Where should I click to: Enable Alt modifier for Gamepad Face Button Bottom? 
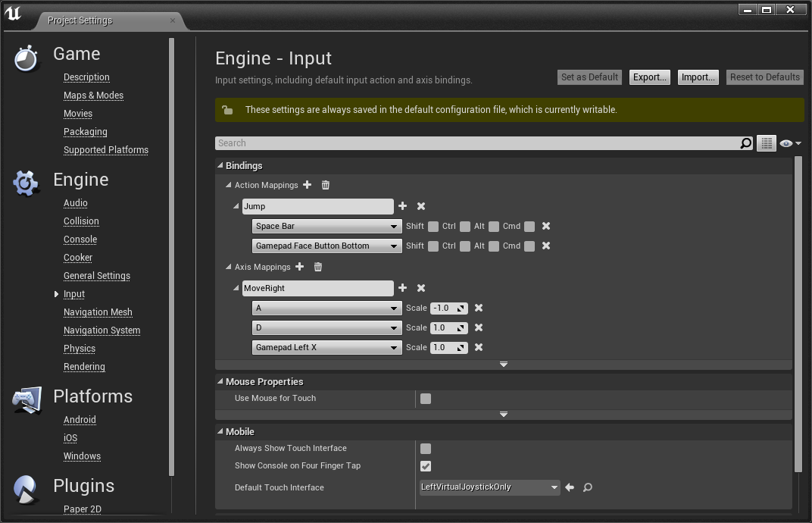pos(494,246)
